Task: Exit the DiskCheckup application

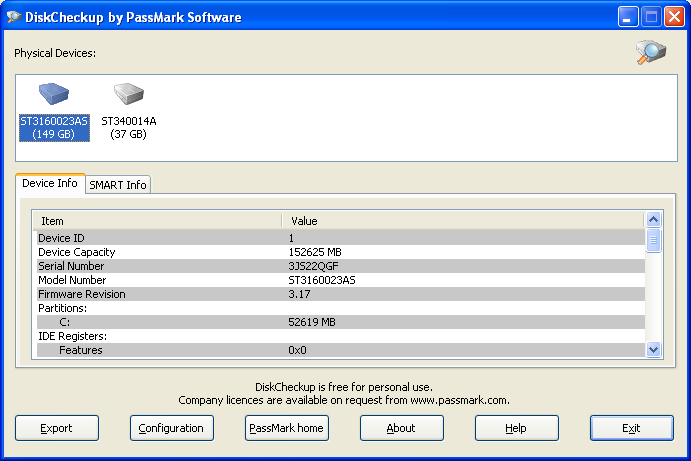Action: point(631,428)
